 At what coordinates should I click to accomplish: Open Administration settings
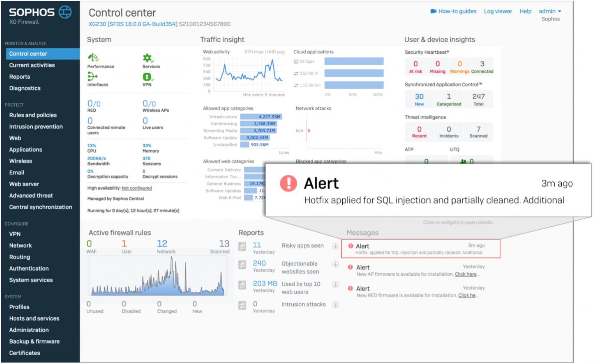[x=29, y=330]
